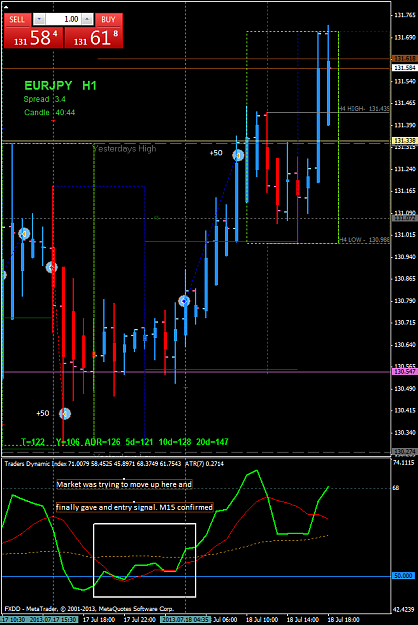Click the 2013.07.17 15:30 time marker
Screen dimensions: 418x625
coord(53,620)
